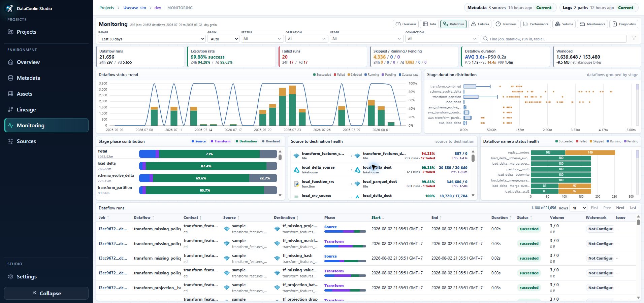
Task: Collapse the sidebar
Action: pos(46,293)
